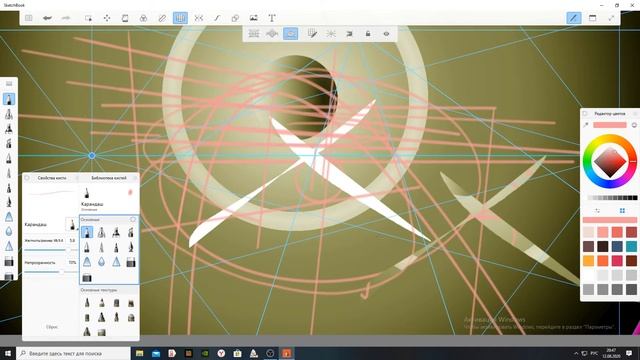The height and width of the screenshot is (360, 640).
Task: Show hidden icons in the system tray
Action: 576,353
